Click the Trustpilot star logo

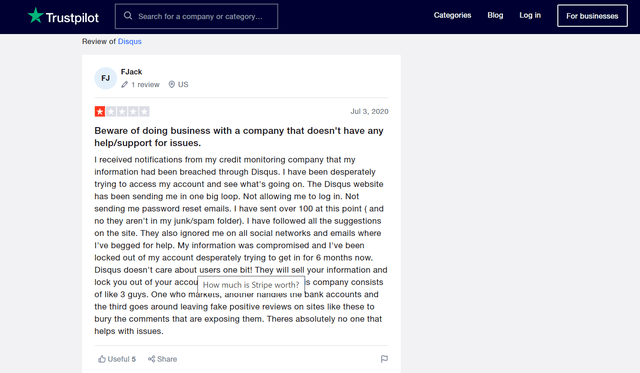(x=36, y=16)
